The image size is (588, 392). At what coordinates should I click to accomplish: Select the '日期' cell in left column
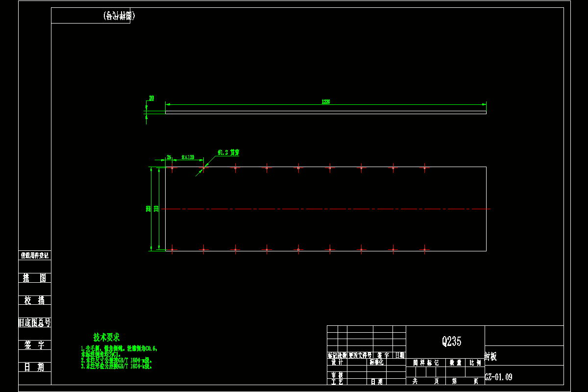point(34,367)
